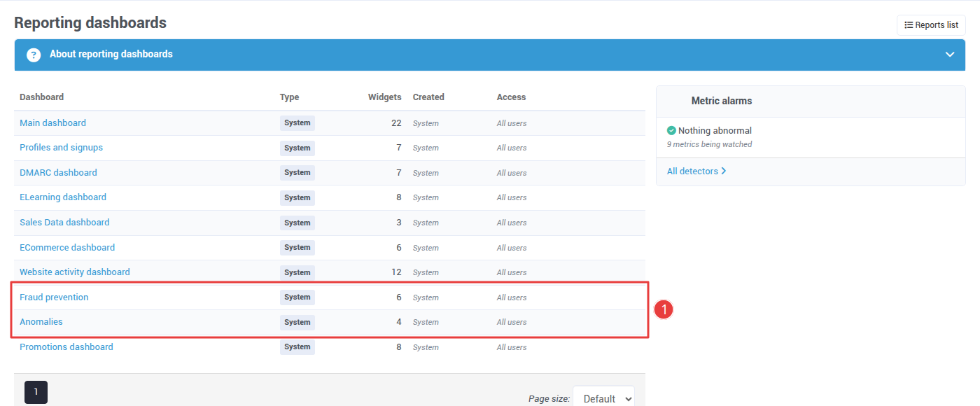Click widget count 22 in the Main dashboard row

(x=396, y=123)
